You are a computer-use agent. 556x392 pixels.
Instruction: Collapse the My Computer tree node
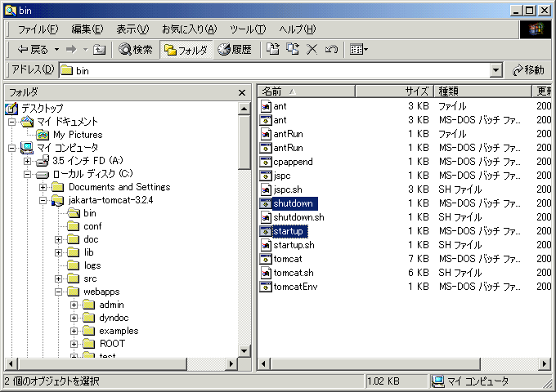11,148
